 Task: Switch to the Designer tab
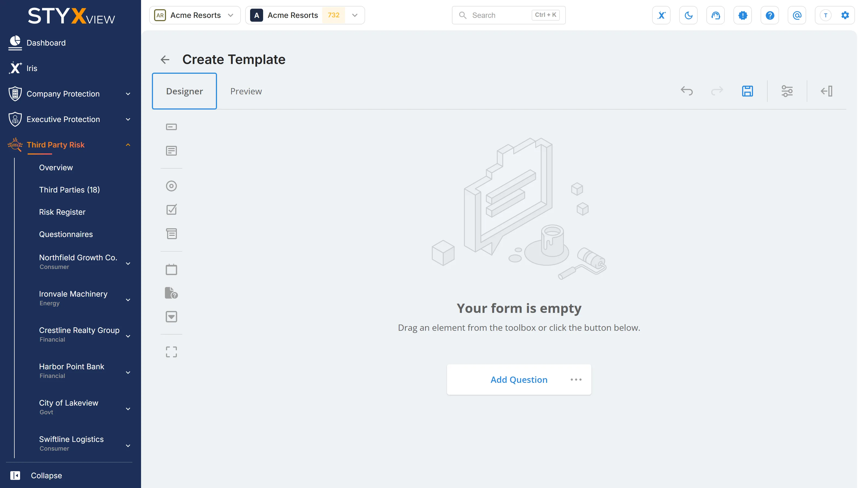click(184, 91)
